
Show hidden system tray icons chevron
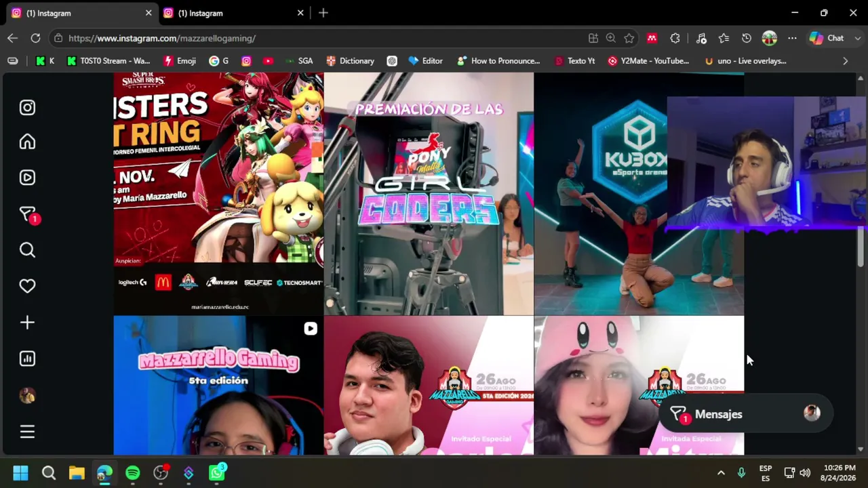tap(721, 473)
